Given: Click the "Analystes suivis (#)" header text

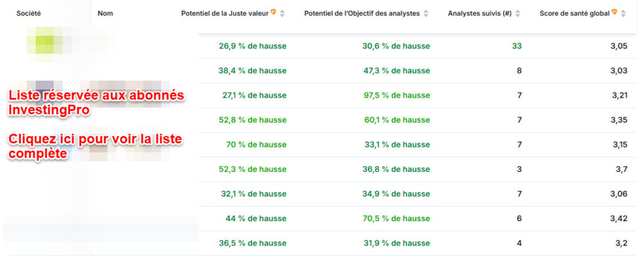Looking at the screenshot, I should click(x=479, y=13).
